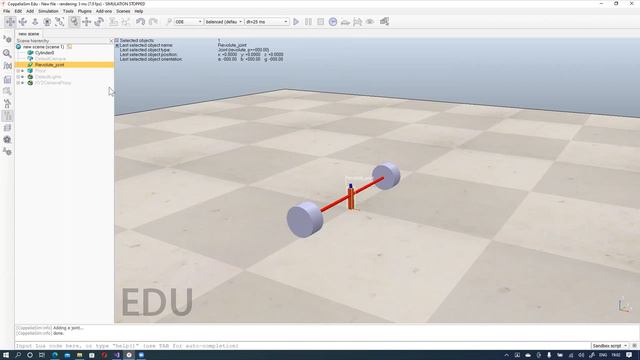The width and height of the screenshot is (640, 360).
Task: Open the video recorder sidebar icon
Action: [7, 140]
